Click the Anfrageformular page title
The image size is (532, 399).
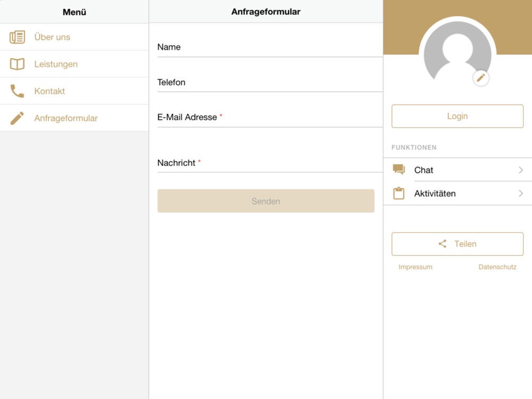[265, 12]
